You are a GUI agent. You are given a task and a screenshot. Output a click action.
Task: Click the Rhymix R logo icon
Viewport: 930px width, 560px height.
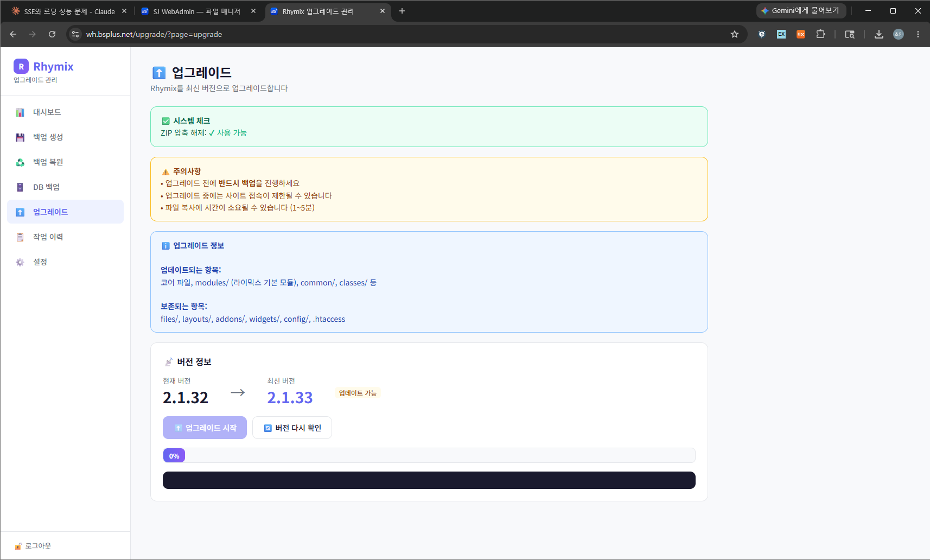point(21,66)
